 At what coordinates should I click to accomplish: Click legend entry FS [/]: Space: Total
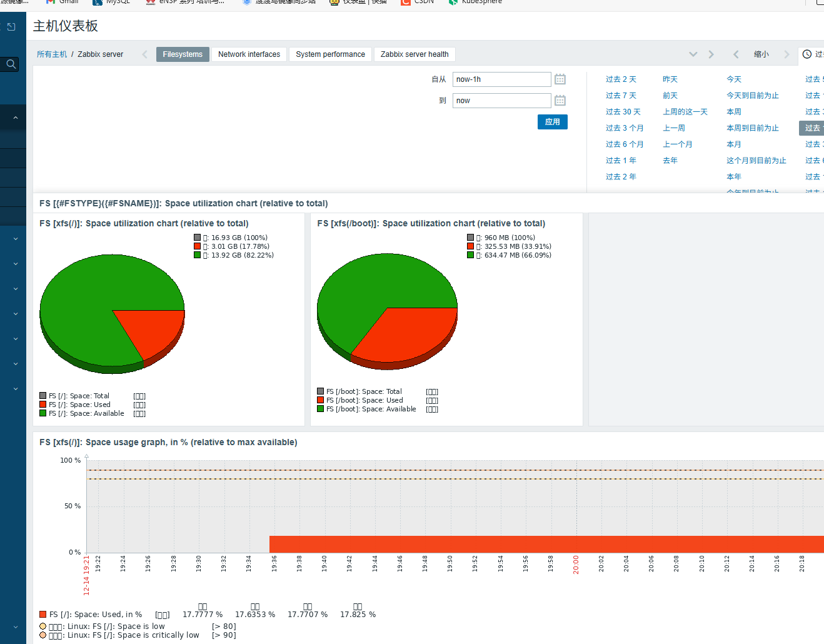click(79, 396)
